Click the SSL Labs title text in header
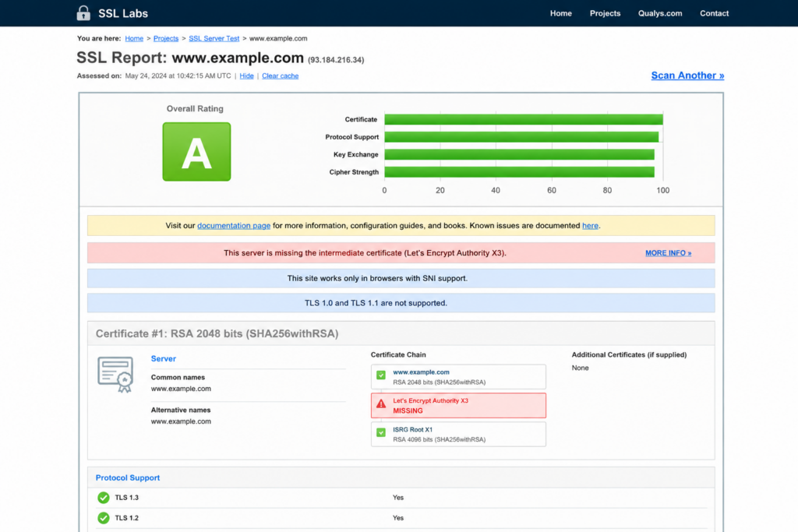The height and width of the screenshot is (532, 798). (123, 13)
